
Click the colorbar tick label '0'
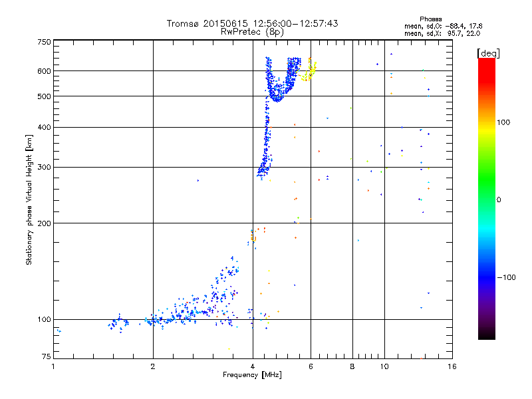pos(499,199)
